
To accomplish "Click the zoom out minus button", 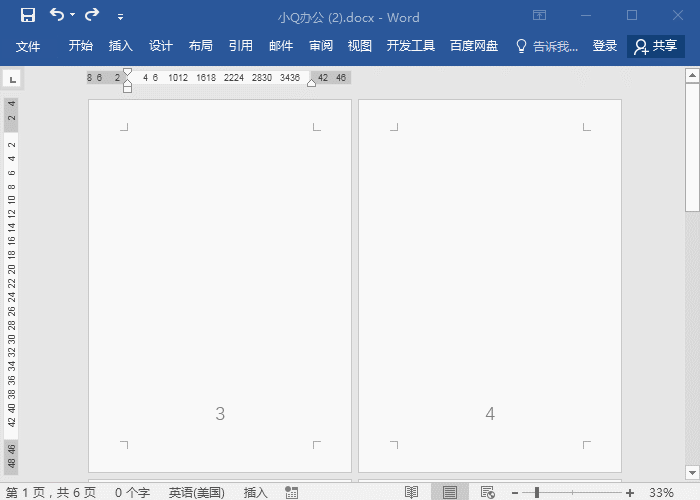I will pyautogui.click(x=515, y=493).
